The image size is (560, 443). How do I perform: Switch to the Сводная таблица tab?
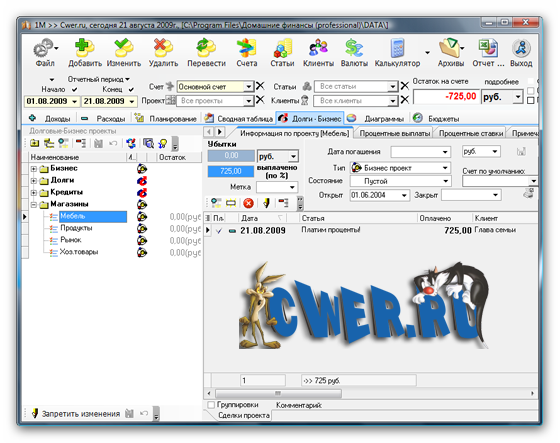(239, 118)
